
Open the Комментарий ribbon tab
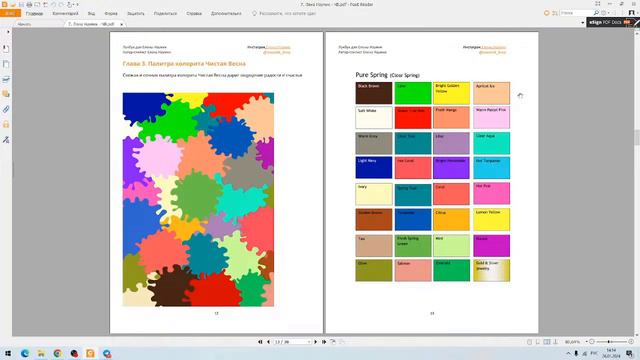[x=65, y=13]
